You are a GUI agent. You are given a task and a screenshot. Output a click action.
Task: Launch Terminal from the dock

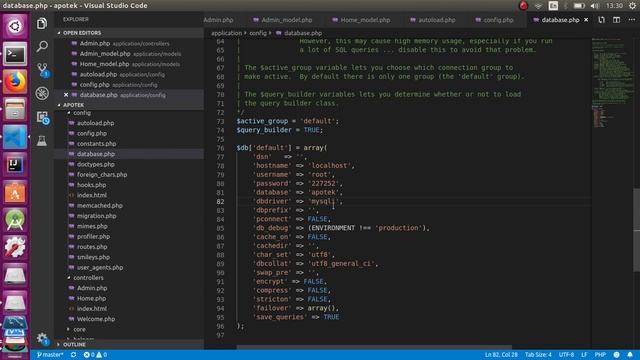[15, 54]
